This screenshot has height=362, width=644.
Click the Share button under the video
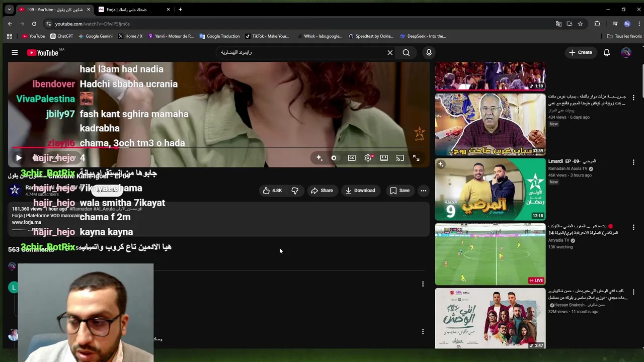321,191
